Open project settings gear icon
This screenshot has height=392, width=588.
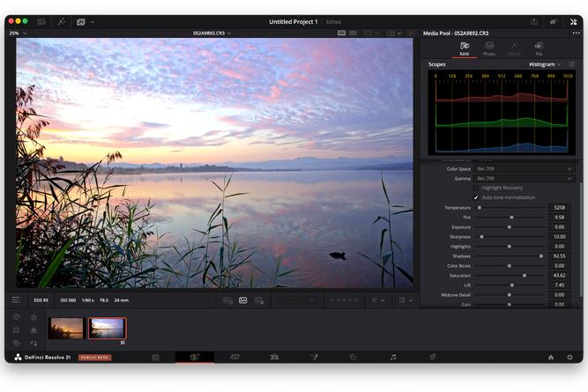coord(569,357)
